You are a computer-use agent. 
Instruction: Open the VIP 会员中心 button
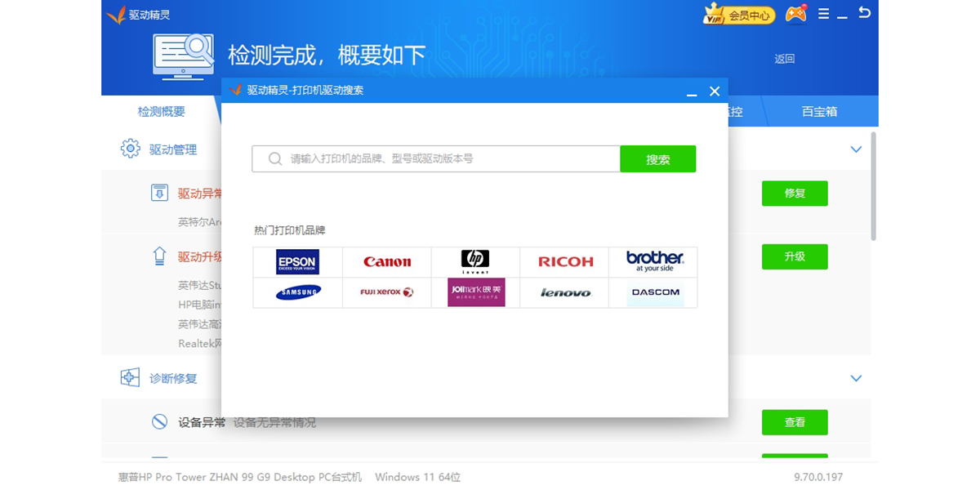[739, 15]
